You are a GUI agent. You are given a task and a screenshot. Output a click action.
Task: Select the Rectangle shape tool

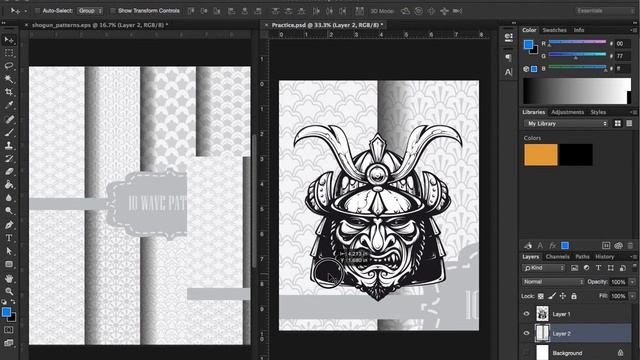pyautogui.click(x=9, y=264)
